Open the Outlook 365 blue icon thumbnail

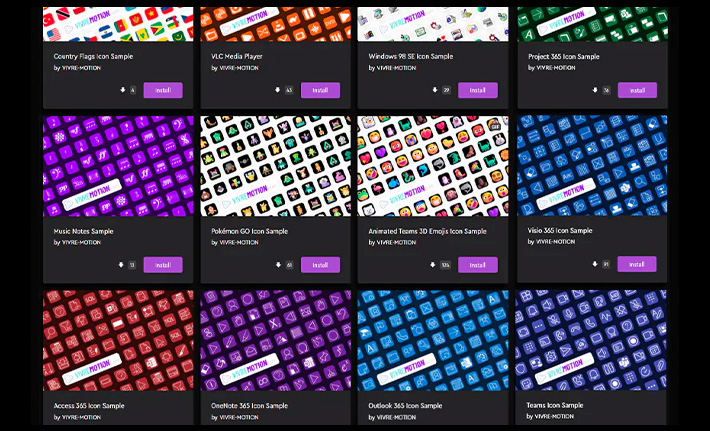tap(433, 340)
